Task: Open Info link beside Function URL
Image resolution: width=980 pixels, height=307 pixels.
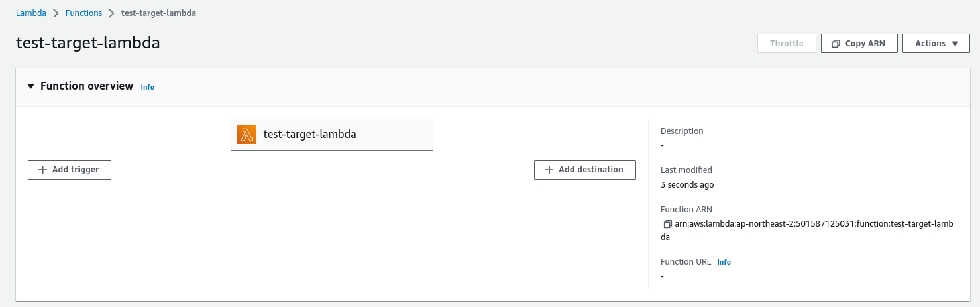Action: tap(724, 262)
